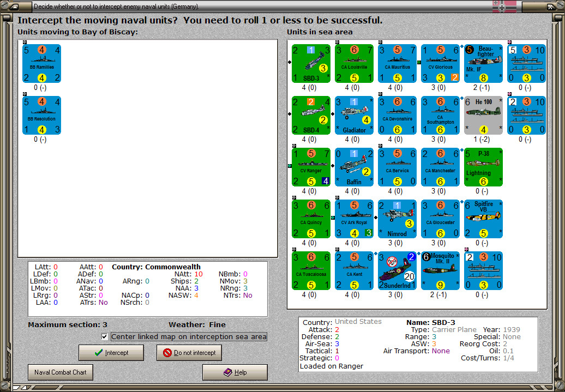
Task: Click the Intercept button
Action: [111, 353]
